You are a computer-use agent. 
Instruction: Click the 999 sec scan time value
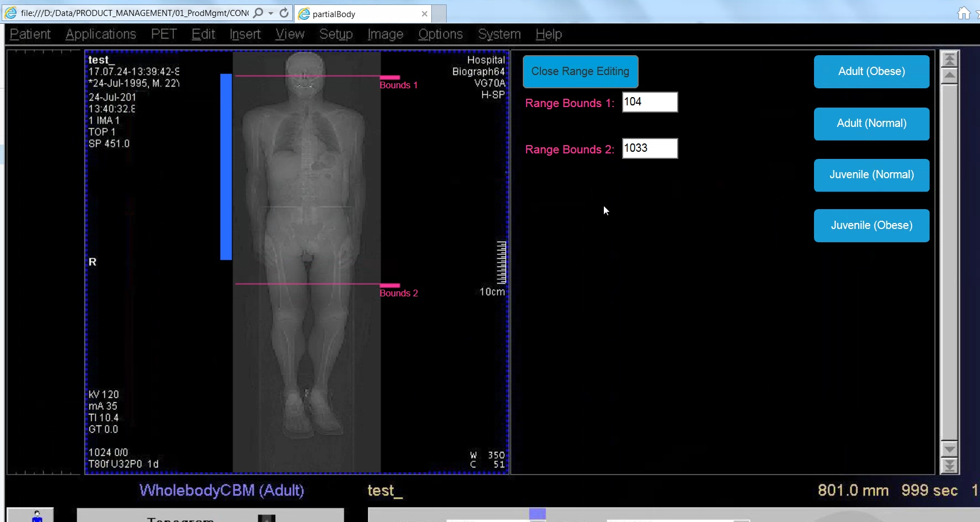coord(929,491)
